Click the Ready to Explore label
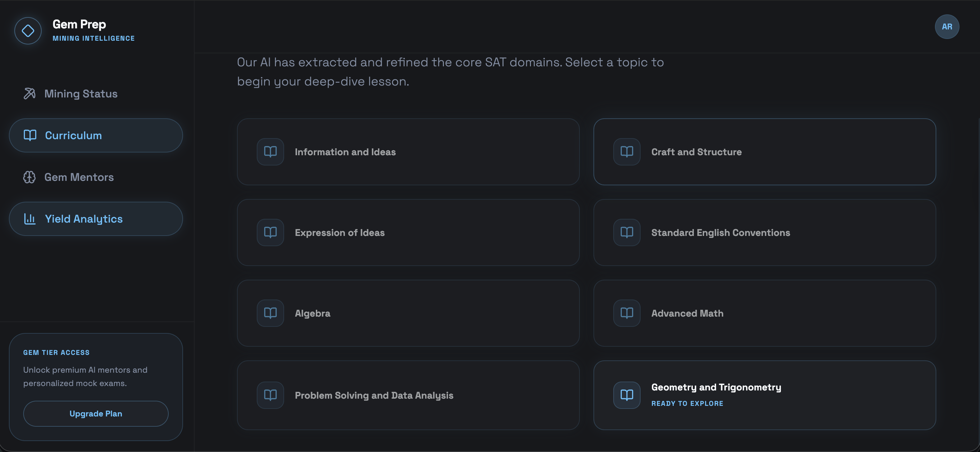This screenshot has width=980, height=452. [x=687, y=403]
